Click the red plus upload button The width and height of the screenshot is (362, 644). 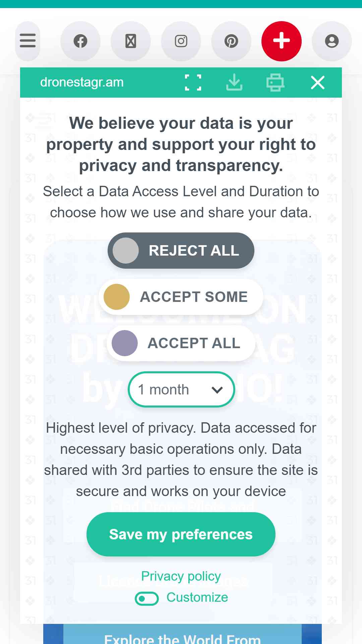point(282,41)
